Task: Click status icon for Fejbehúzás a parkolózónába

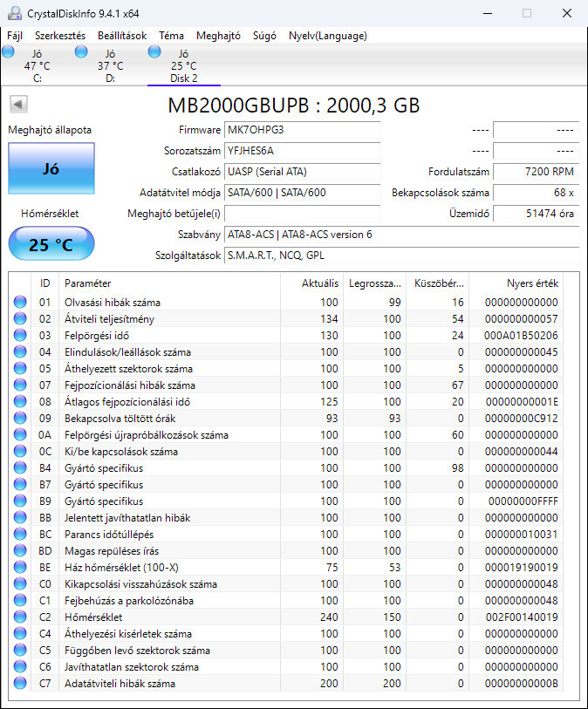Action: 20,600
